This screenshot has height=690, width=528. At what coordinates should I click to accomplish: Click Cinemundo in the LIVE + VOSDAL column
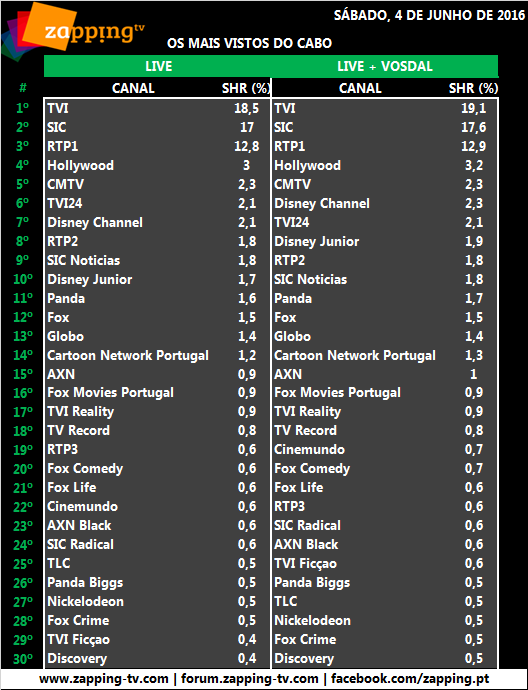[x=309, y=449]
